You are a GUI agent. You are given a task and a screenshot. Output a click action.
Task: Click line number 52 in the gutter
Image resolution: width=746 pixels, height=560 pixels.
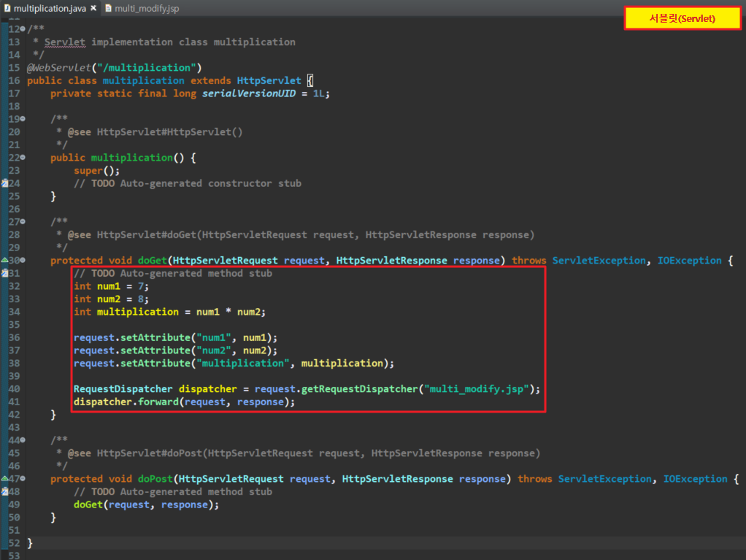15,543
